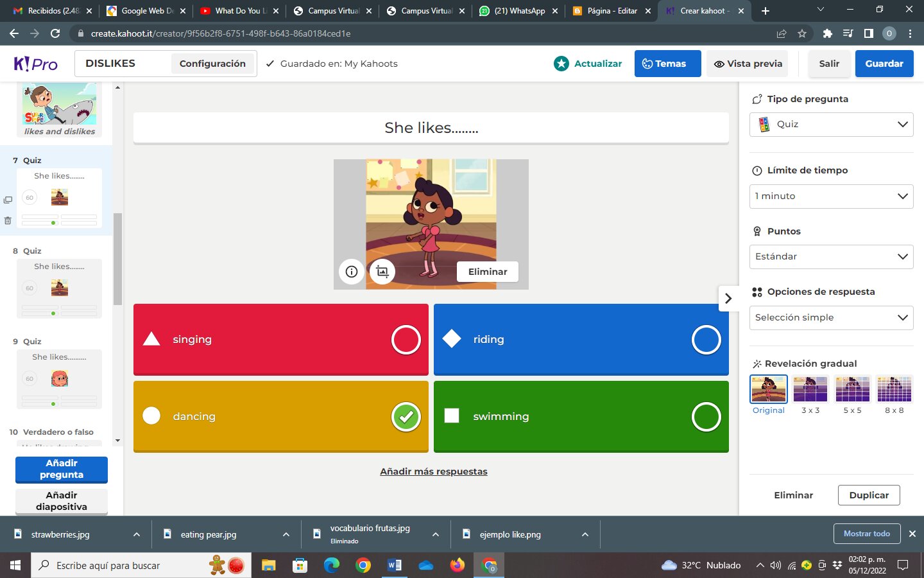Open Vista previa

click(x=748, y=64)
